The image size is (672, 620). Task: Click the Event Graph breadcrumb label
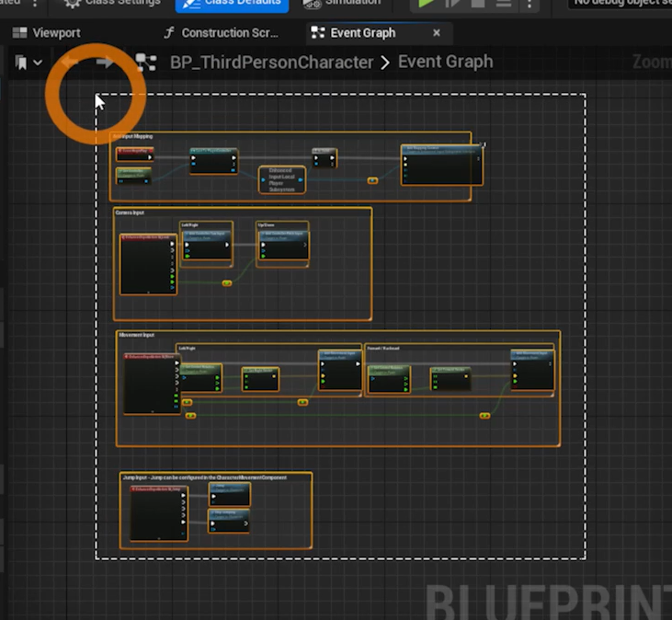point(446,63)
